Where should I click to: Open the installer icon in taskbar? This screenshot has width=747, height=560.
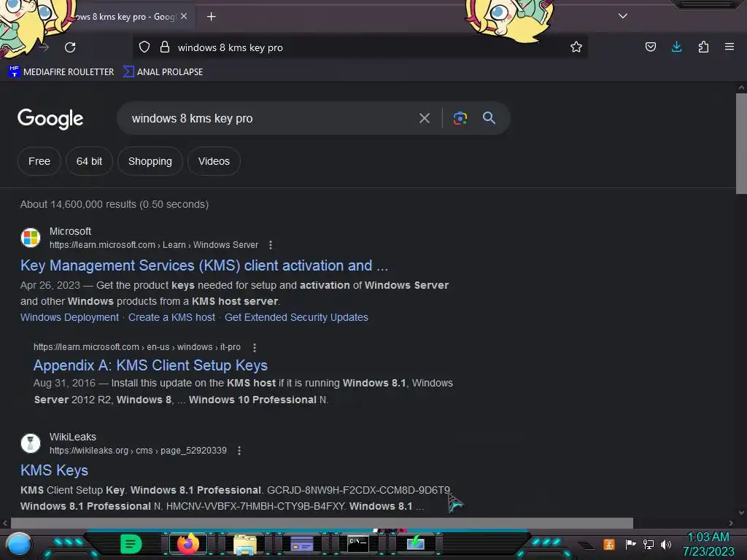415,542
